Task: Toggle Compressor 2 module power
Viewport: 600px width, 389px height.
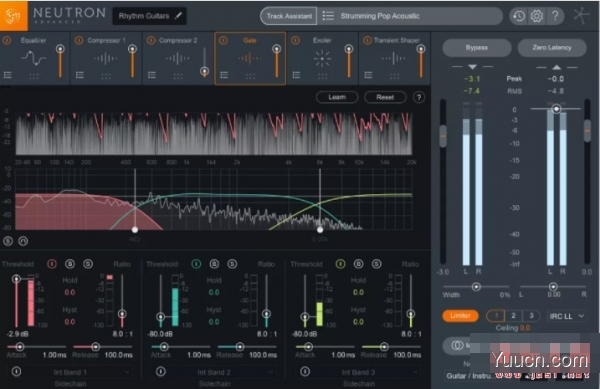Action: [x=151, y=40]
